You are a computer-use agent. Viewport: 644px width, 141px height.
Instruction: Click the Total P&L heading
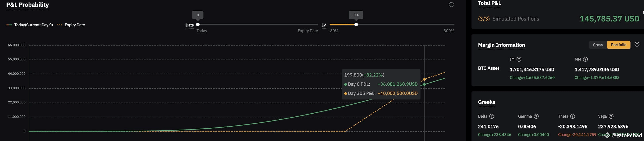489,3
